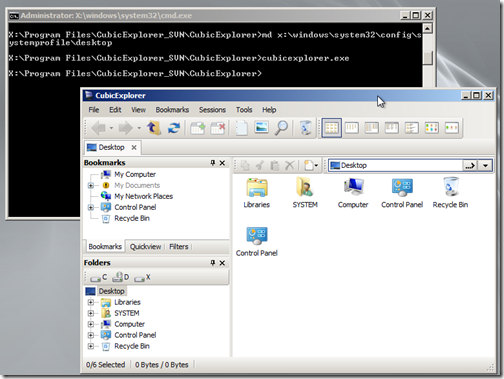Close the Folders panel

click(x=222, y=263)
